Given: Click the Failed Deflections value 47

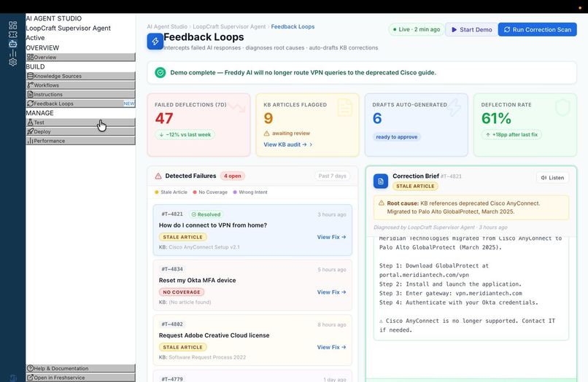Looking at the screenshot, I should coord(164,118).
